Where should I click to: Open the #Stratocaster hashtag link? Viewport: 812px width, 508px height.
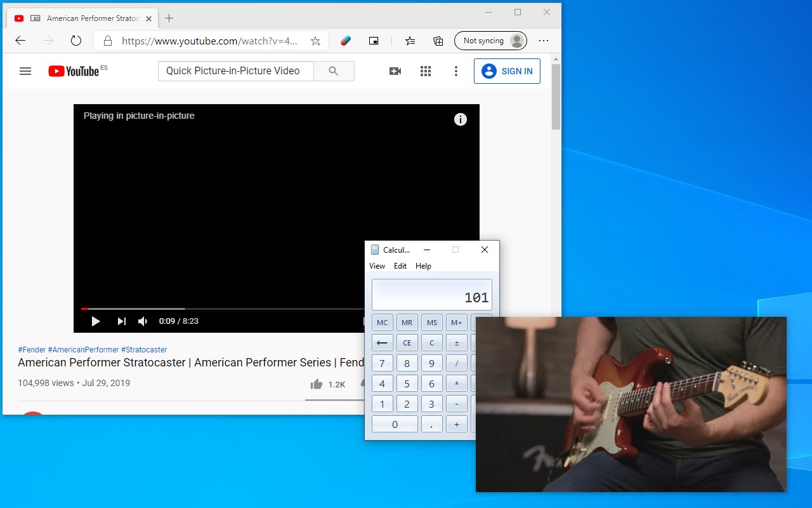pyautogui.click(x=144, y=350)
